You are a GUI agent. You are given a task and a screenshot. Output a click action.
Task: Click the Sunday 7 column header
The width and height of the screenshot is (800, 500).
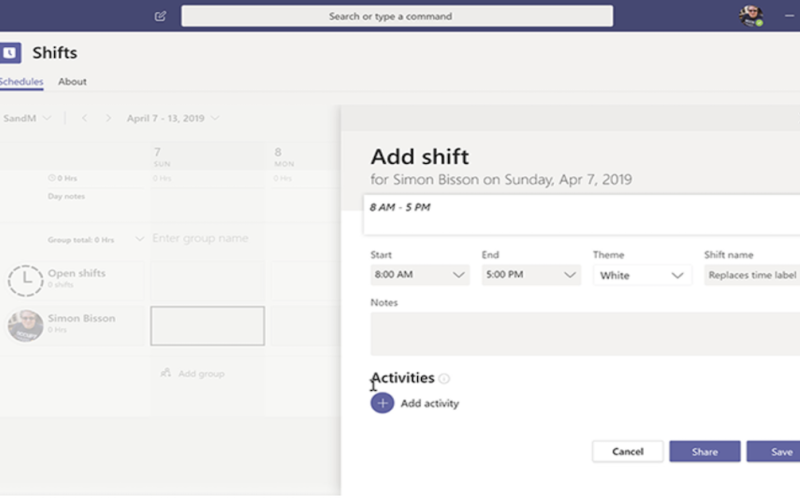207,157
